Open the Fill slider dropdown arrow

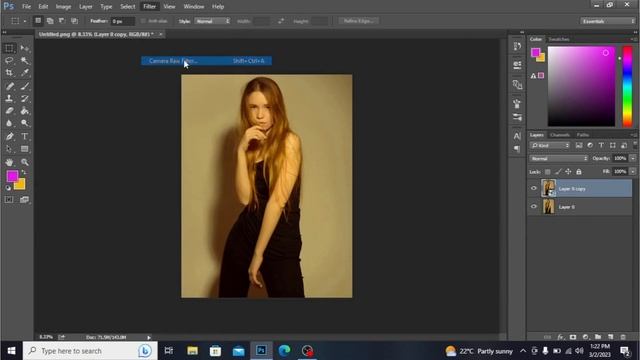633,172
